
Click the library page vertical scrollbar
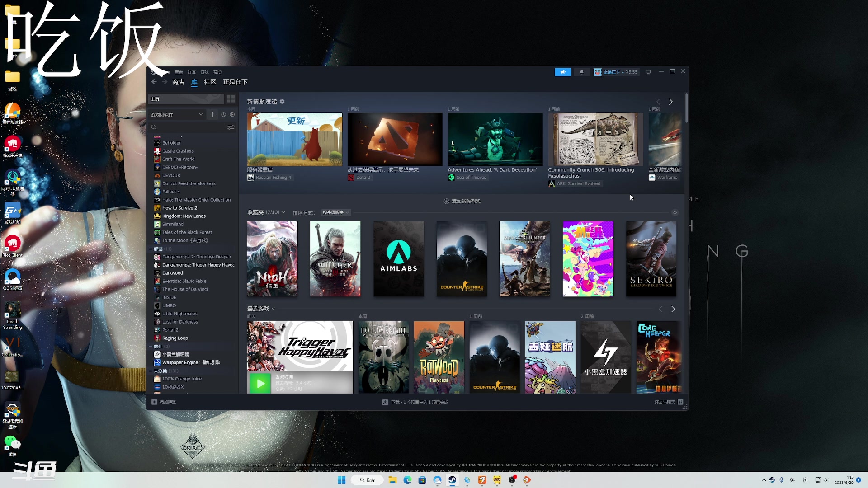686,108
